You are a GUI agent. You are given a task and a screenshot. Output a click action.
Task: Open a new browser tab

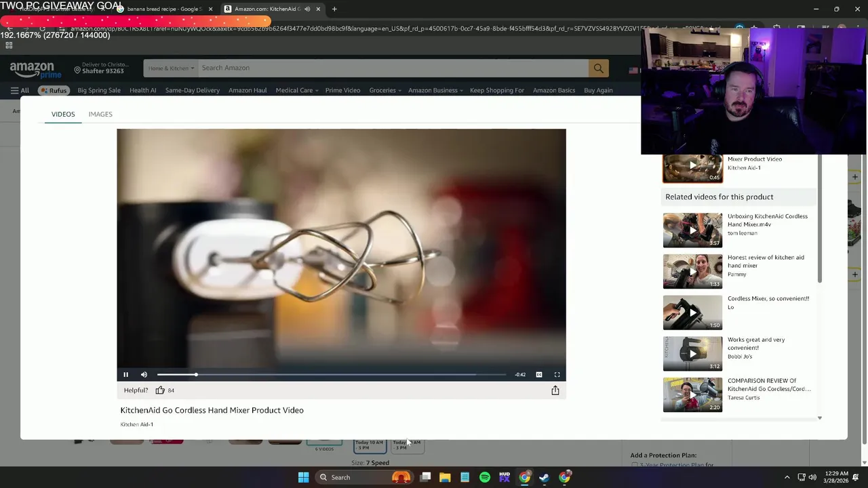(334, 9)
